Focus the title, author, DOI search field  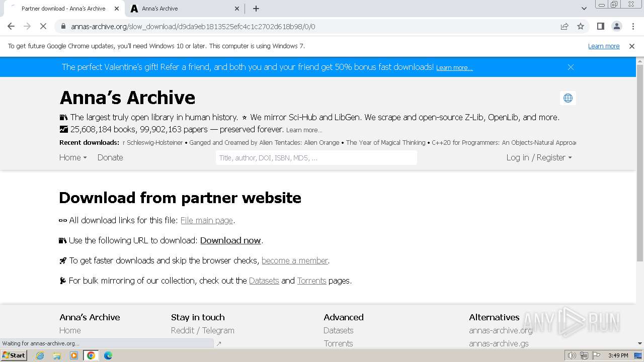tap(316, 158)
